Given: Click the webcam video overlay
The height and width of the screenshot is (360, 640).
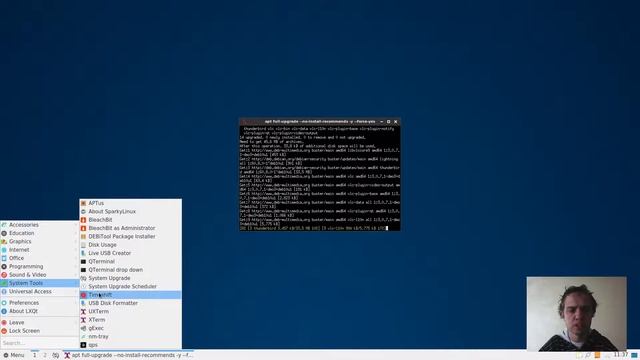Looking at the screenshot, I should (x=576, y=314).
